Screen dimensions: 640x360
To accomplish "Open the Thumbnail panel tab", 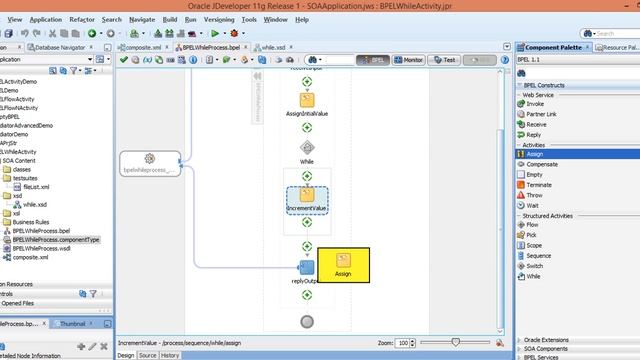I will [72, 324].
